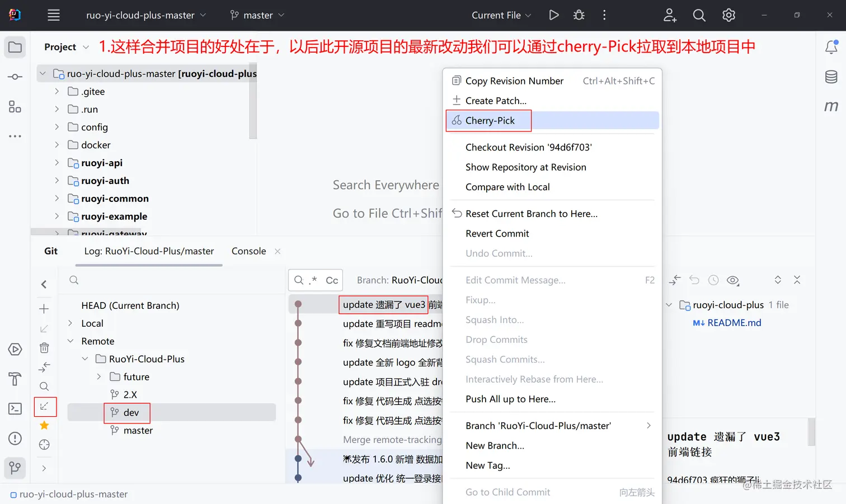Select Cherry-Pick in context menu
This screenshot has height=504, width=846.
pyautogui.click(x=553, y=121)
